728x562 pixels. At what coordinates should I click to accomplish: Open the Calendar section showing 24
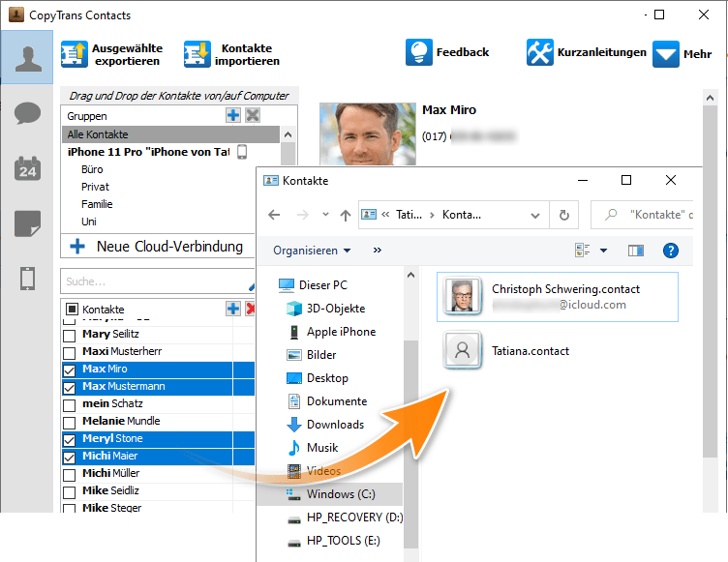27,168
